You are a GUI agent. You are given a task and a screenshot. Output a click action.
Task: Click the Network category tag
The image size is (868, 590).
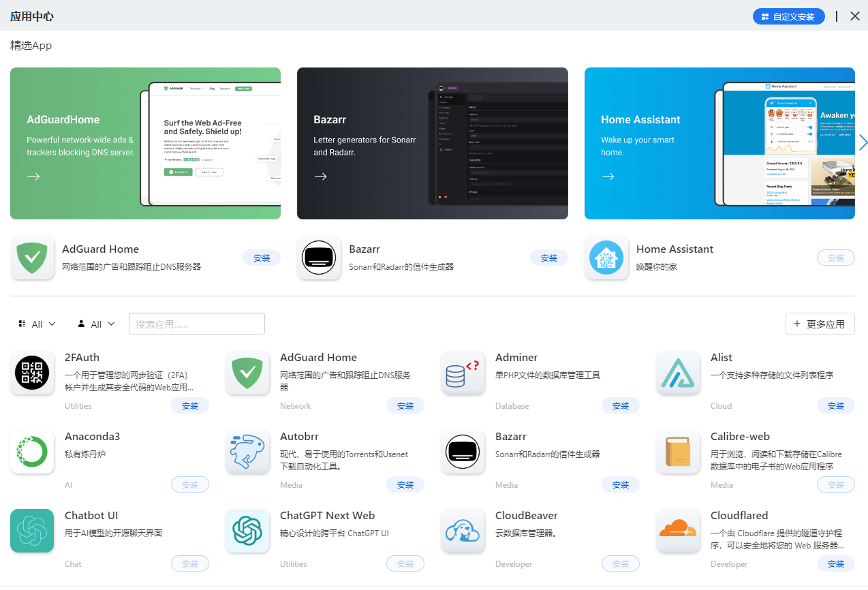coord(296,405)
